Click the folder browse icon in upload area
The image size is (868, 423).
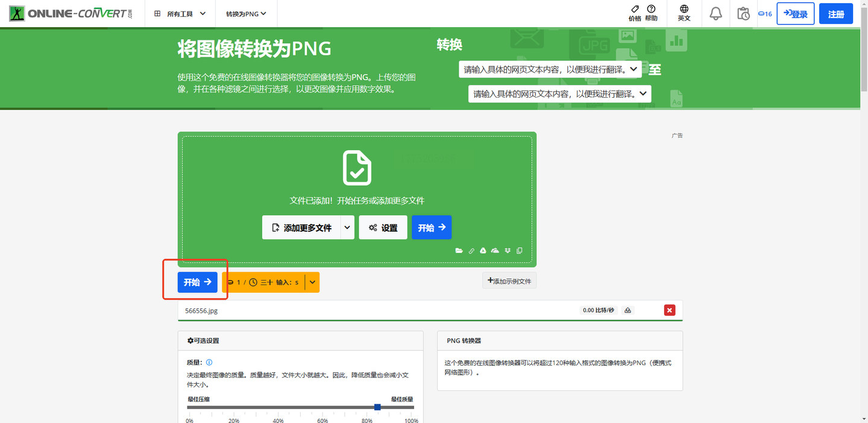click(459, 250)
